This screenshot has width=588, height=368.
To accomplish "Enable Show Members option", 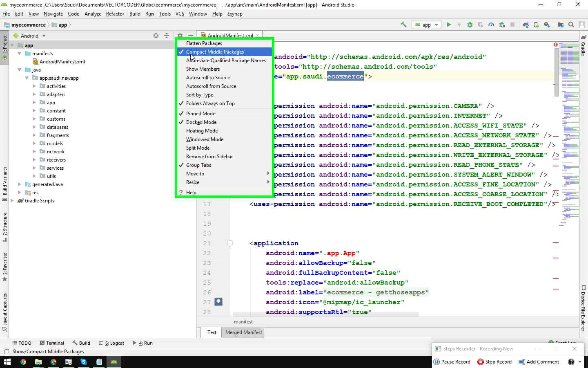I will pyautogui.click(x=225, y=69).
